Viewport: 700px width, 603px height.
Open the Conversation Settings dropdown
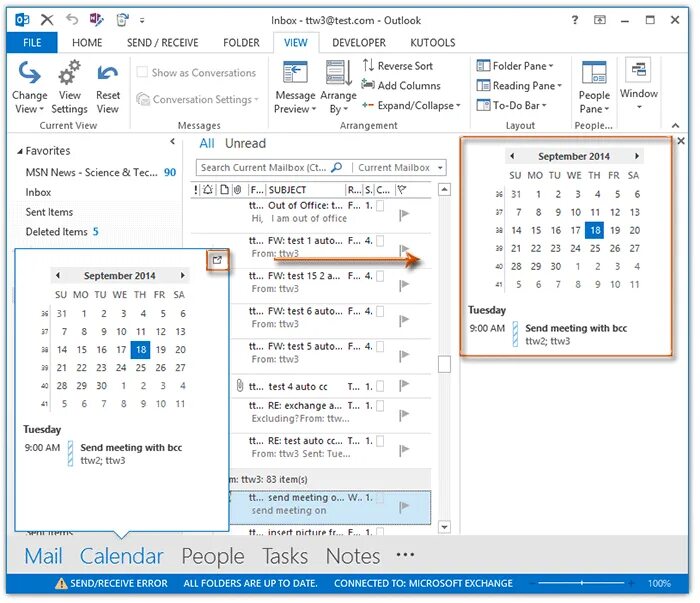(x=198, y=99)
